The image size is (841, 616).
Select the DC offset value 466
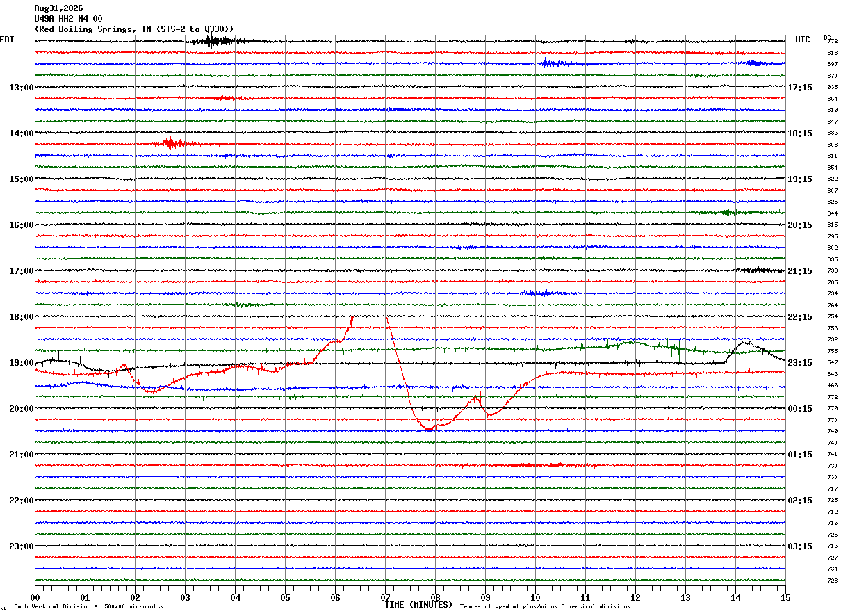coord(832,386)
